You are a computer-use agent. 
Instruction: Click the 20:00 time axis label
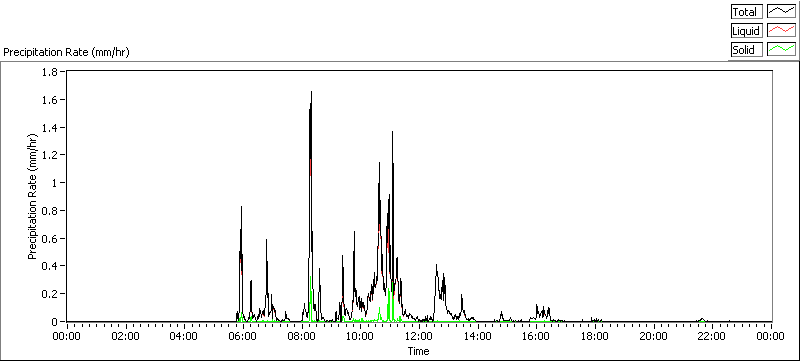pyautogui.click(x=654, y=336)
